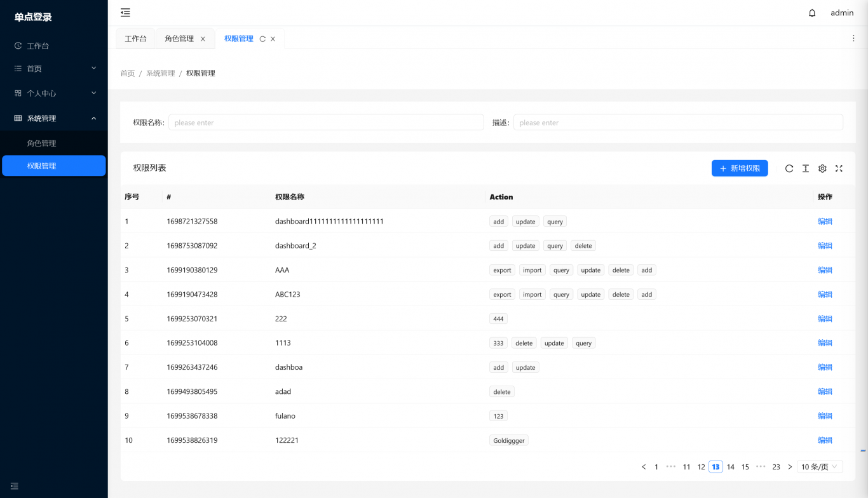Edit the ABC123 row
Viewport: 868px width, 498px height.
coord(825,295)
